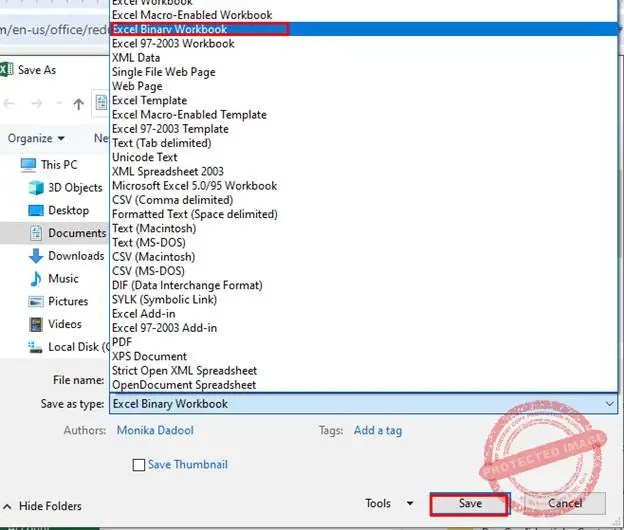Click the Excel icon in title bar

(x=6, y=70)
